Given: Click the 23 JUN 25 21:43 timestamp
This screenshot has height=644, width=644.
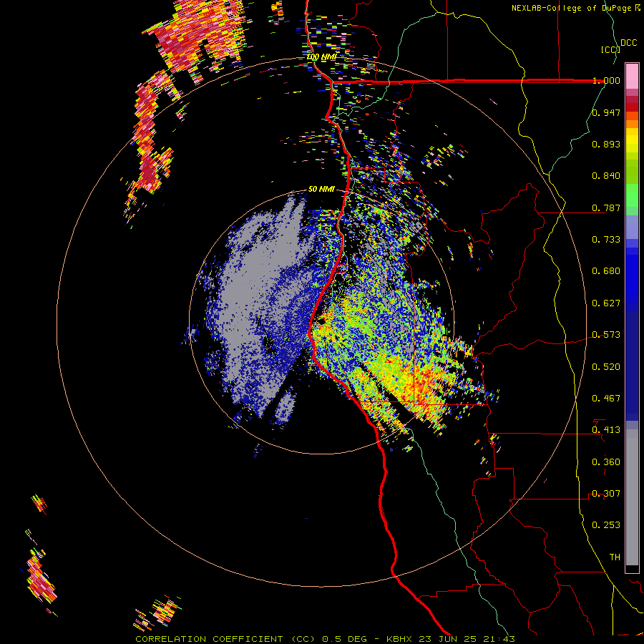Looking at the screenshot, I should coord(467,639).
